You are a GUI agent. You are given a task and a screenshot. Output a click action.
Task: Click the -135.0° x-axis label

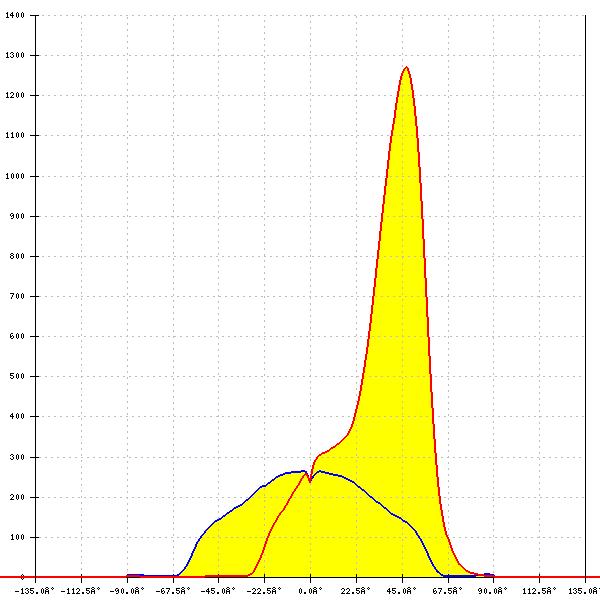[x=35, y=591]
